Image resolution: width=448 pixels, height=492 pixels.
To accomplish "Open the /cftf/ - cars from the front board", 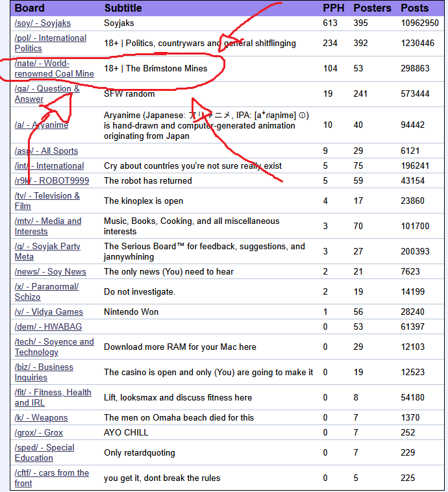I will [x=52, y=478].
